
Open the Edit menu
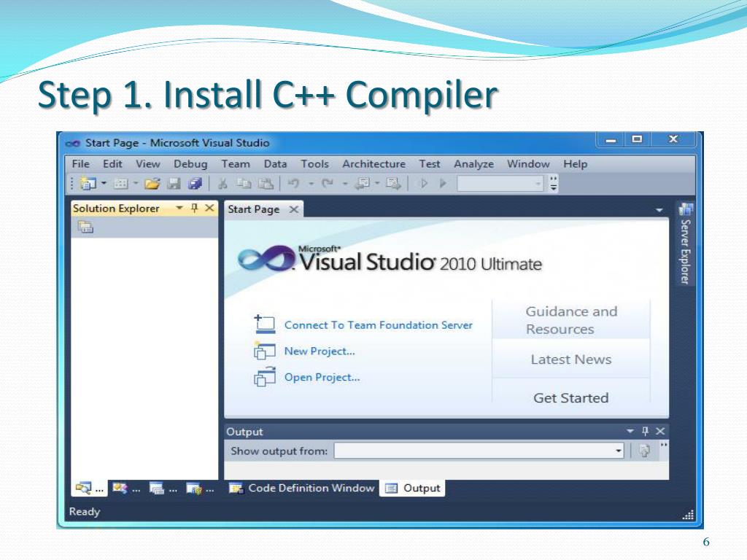[112, 164]
